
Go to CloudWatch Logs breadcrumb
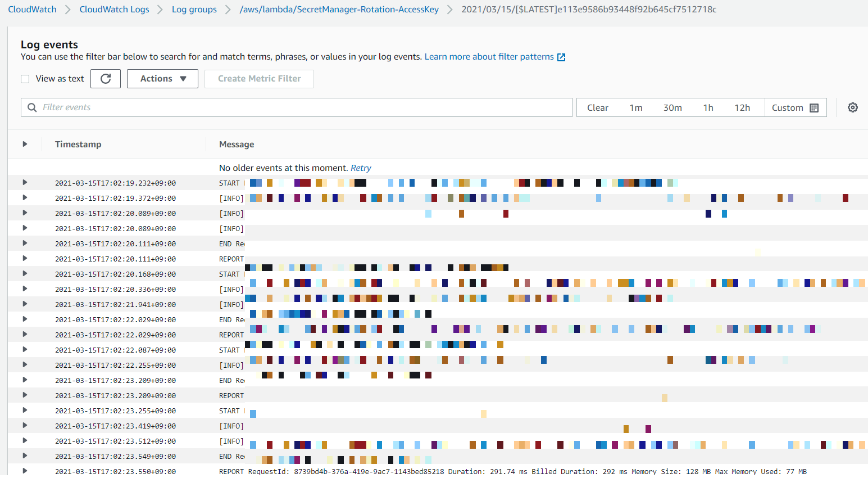114,10
